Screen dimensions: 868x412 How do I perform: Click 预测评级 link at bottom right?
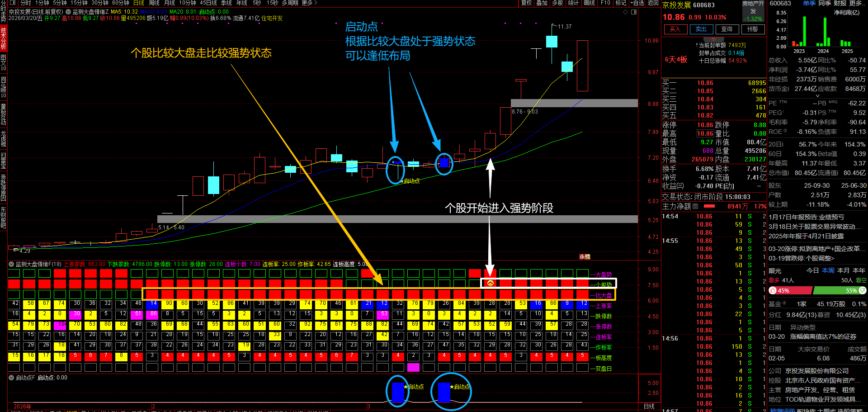point(783,410)
